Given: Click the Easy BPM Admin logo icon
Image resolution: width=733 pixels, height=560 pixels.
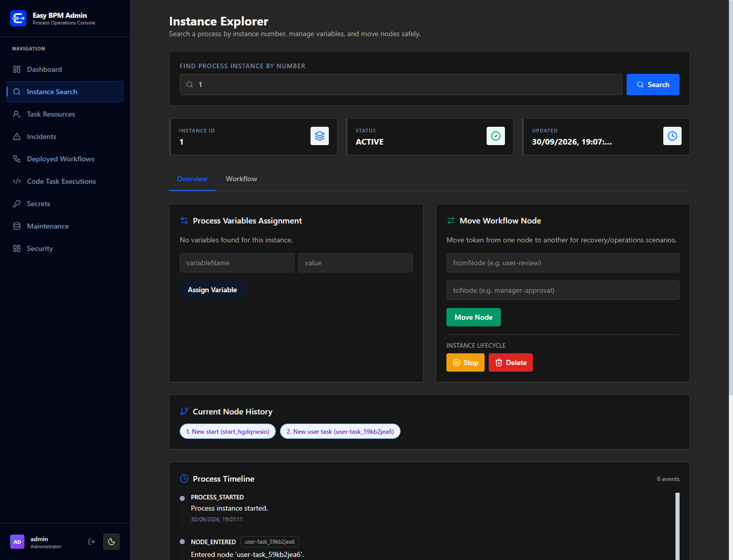Looking at the screenshot, I should [x=18, y=18].
